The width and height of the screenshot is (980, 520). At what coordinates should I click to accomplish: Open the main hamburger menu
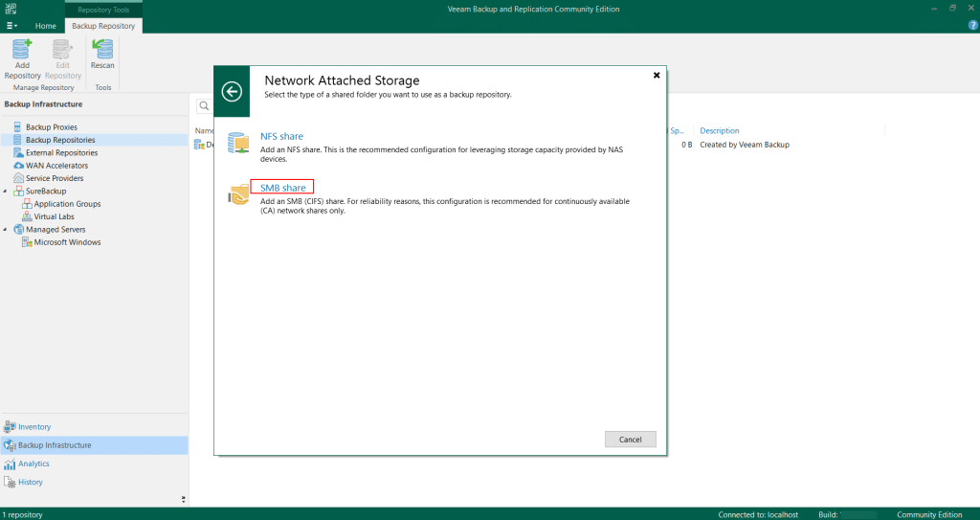pos(11,26)
